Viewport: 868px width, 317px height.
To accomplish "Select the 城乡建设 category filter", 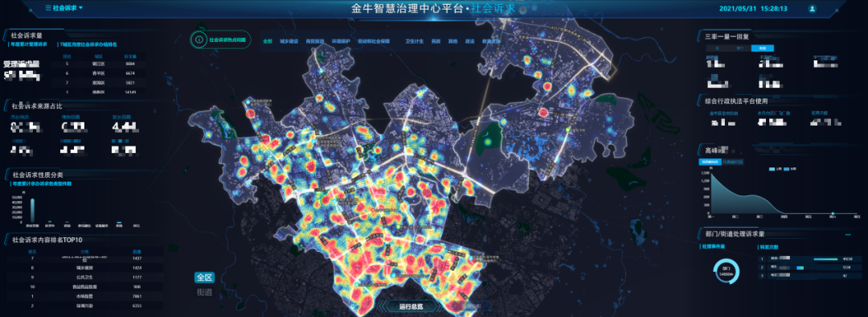I will pyautogui.click(x=289, y=41).
